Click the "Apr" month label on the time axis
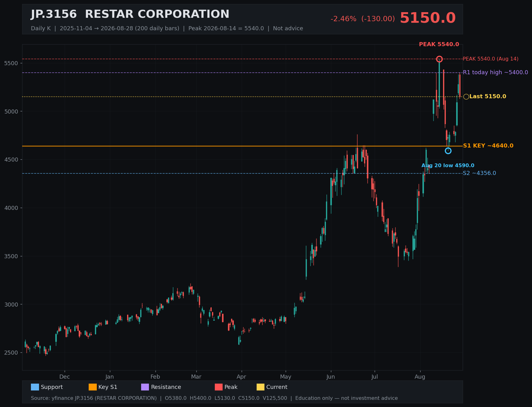Image resolution: width=532 pixels, height=407 pixels. tap(241, 377)
